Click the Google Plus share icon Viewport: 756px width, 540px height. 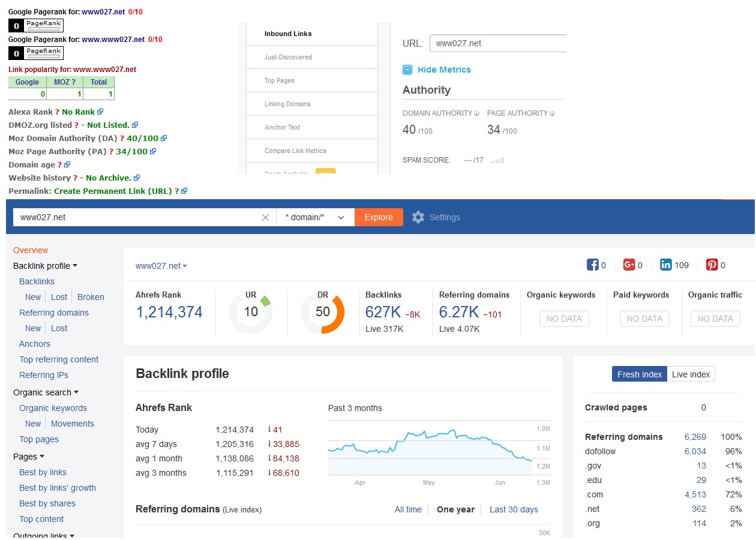[629, 265]
